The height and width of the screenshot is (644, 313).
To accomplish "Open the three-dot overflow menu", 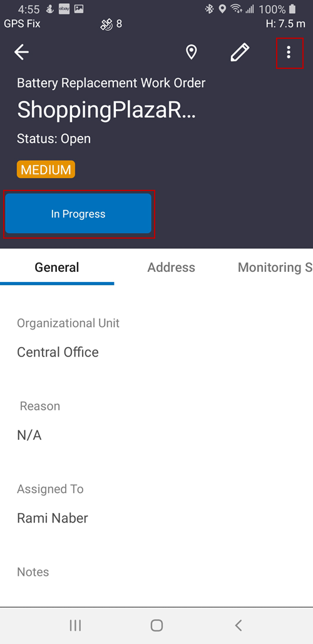I will [289, 53].
